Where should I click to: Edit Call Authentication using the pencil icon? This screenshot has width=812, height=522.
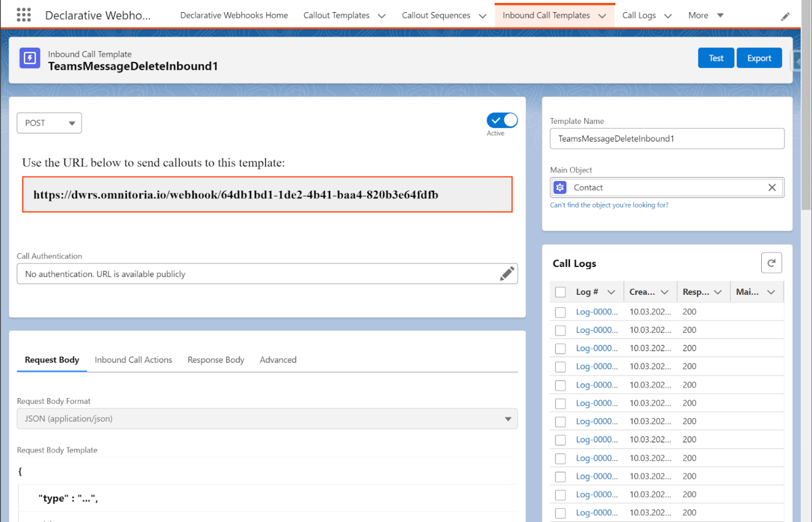pos(507,273)
